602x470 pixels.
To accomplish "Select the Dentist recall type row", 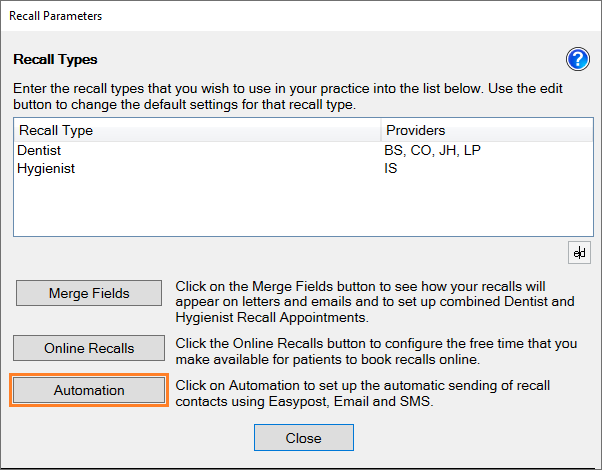I will (x=303, y=150).
